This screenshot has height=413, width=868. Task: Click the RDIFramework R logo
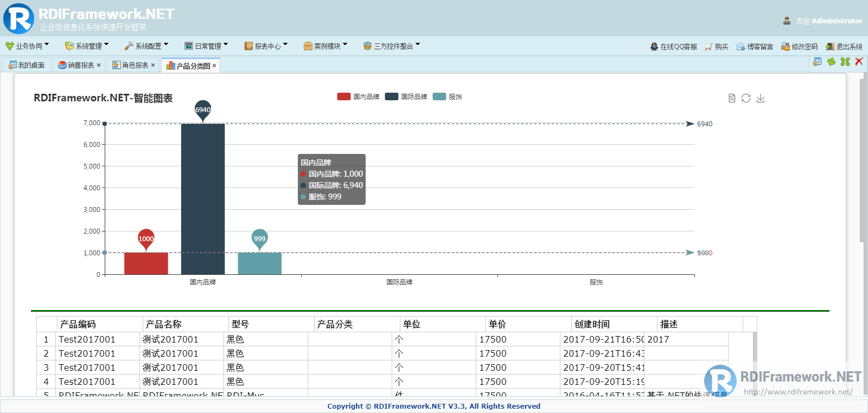[18, 18]
